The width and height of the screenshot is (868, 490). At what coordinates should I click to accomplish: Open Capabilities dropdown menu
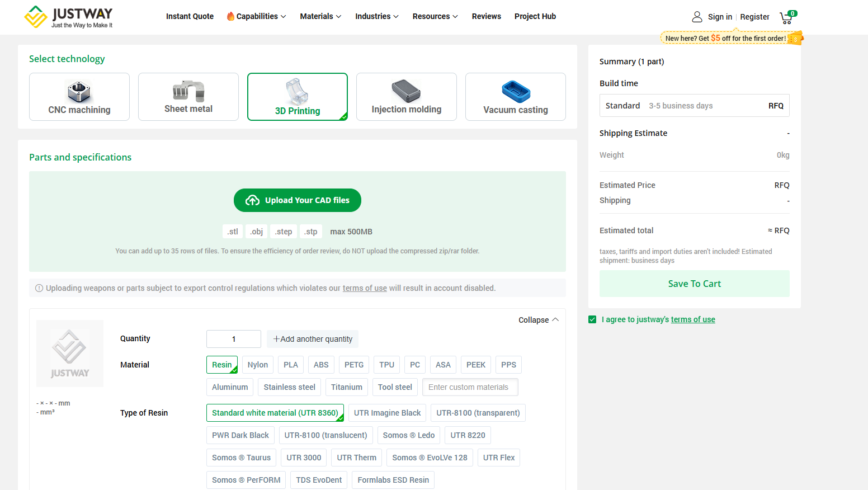click(257, 16)
